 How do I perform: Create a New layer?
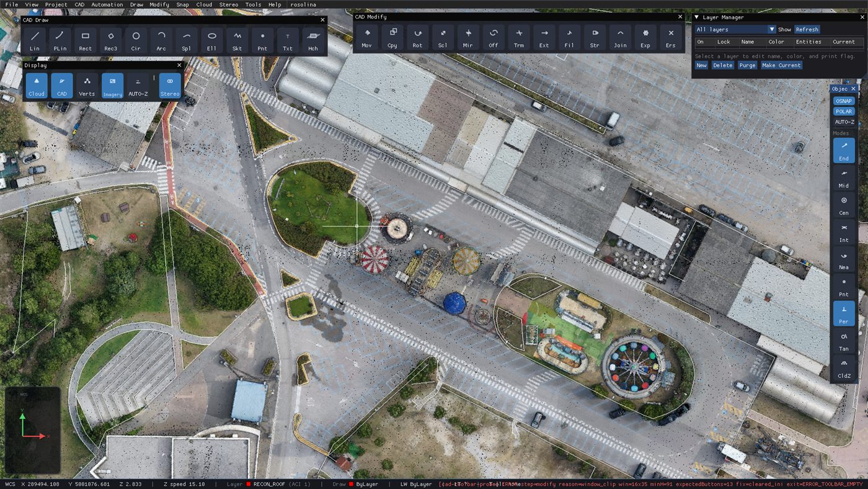[701, 65]
